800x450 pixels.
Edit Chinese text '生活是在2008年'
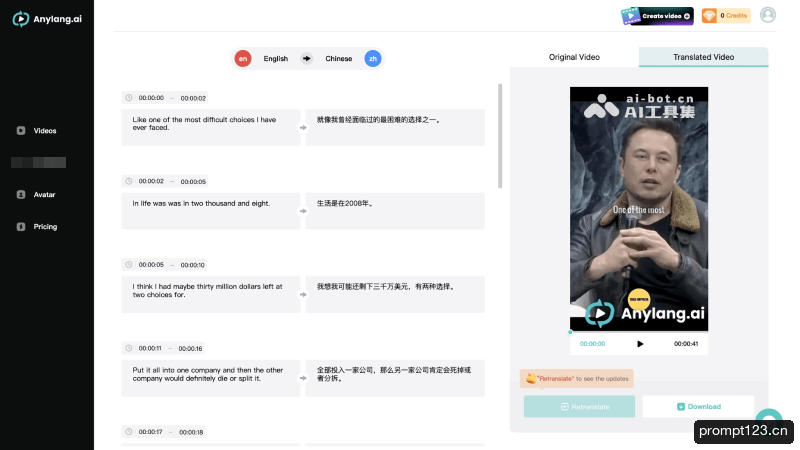point(395,211)
